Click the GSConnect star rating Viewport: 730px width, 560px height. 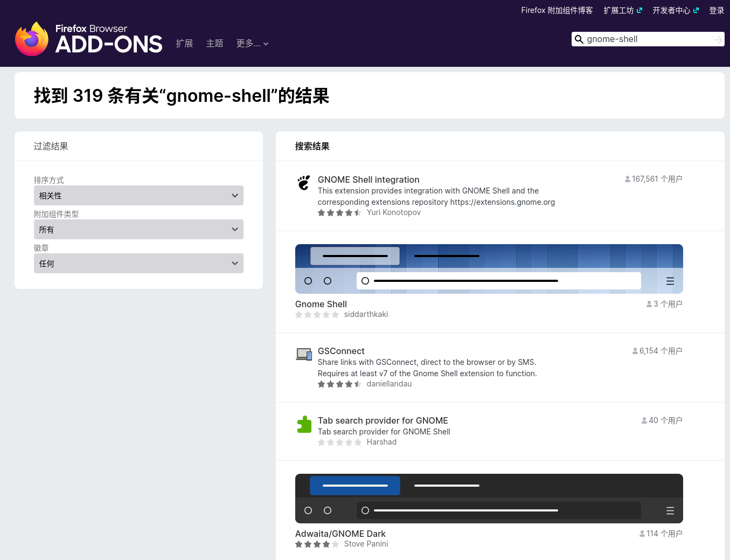pyautogui.click(x=339, y=384)
